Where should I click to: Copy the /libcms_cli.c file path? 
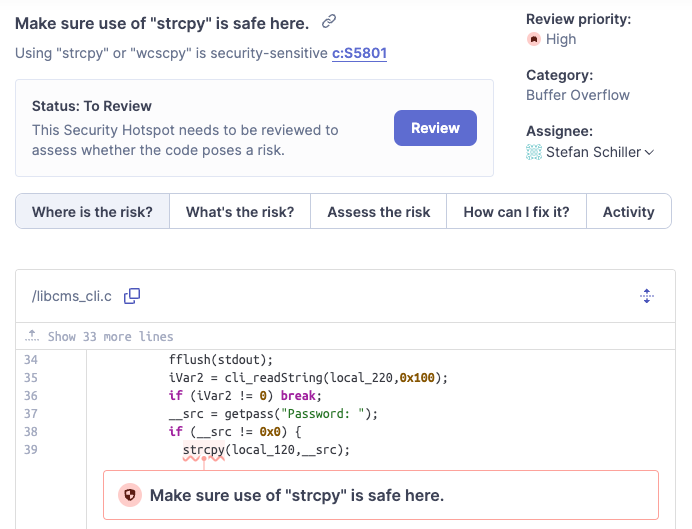coord(132,296)
